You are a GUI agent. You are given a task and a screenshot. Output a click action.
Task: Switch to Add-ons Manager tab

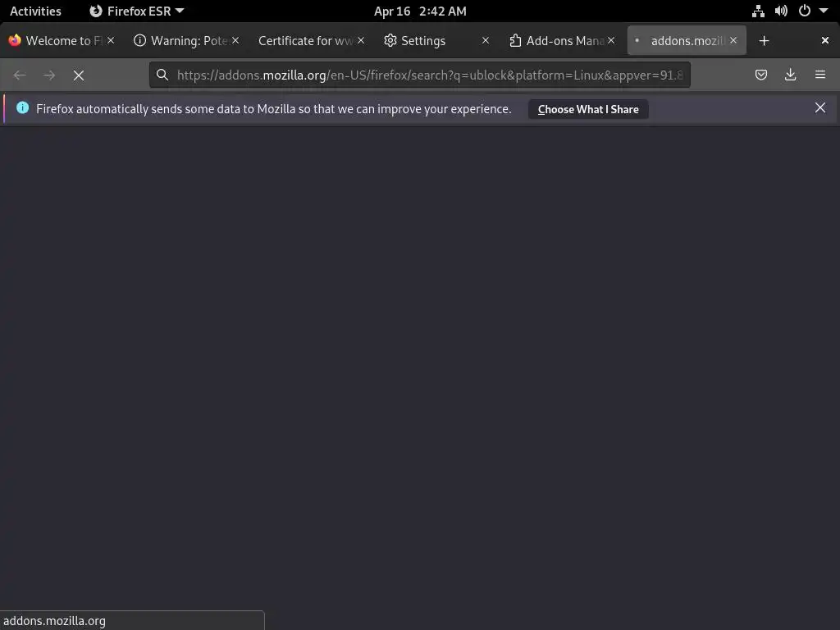561,41
